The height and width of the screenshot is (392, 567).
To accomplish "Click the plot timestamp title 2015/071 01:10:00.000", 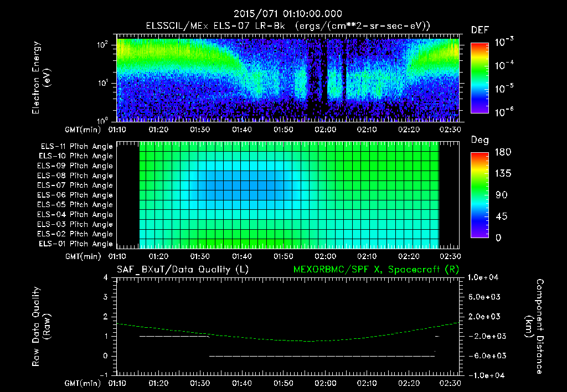I will click(x=287, y=14).
